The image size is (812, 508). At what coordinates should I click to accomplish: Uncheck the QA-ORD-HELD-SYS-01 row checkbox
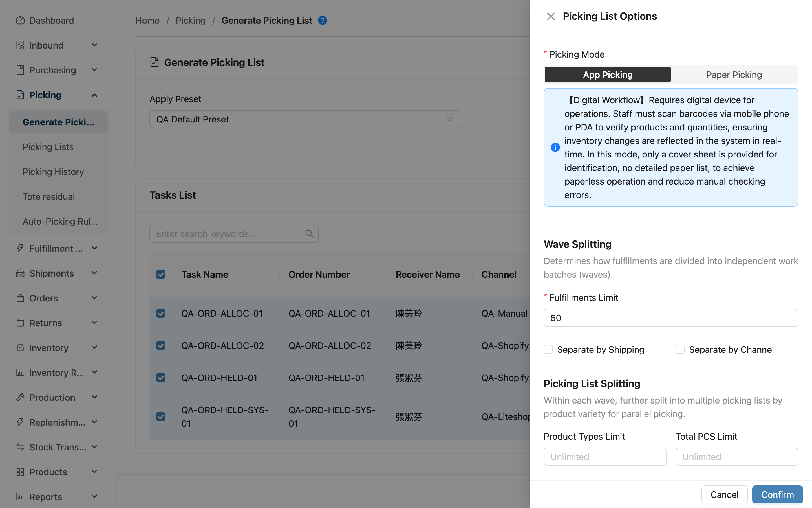tap(161, 417)
